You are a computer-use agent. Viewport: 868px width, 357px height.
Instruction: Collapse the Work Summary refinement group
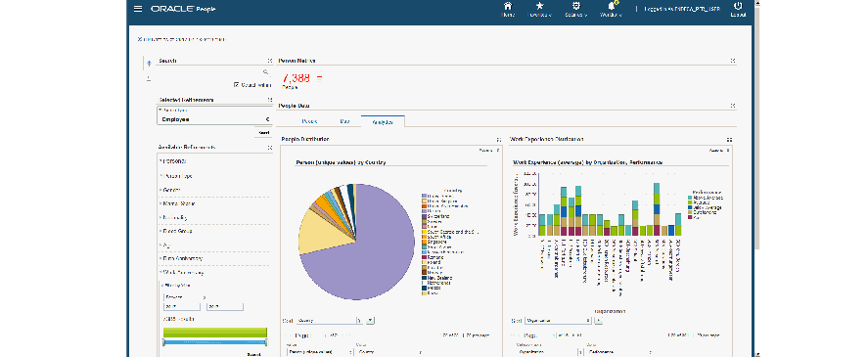[181, 273]
